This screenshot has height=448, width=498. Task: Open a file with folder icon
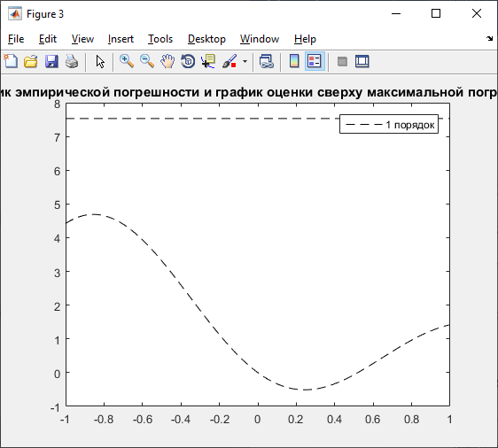click(x=31, y=61)
